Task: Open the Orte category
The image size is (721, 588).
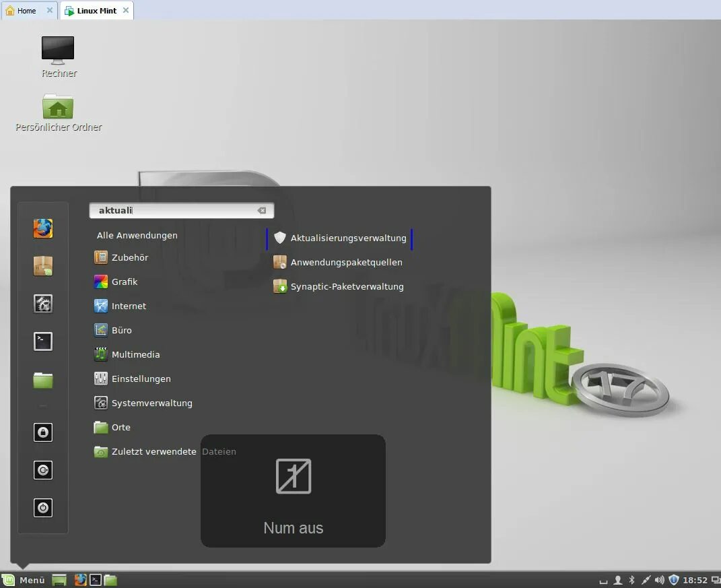Action: 112,427
